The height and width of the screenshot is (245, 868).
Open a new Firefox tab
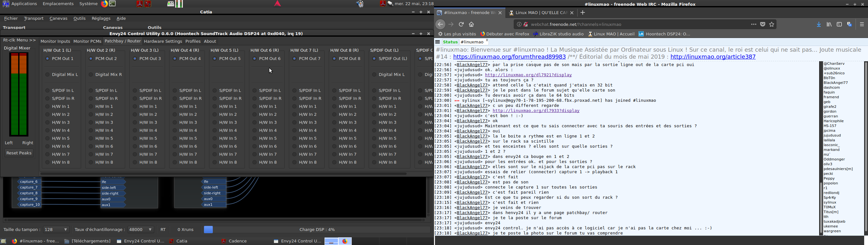tap(583, 13)
